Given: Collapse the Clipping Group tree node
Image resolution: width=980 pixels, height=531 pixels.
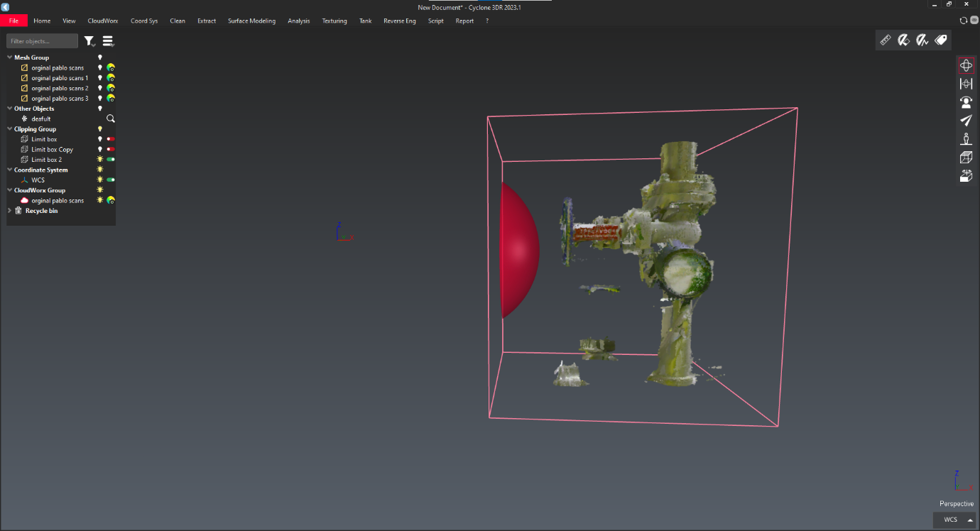Looking at the screenshot, I should tap(10, 129).
